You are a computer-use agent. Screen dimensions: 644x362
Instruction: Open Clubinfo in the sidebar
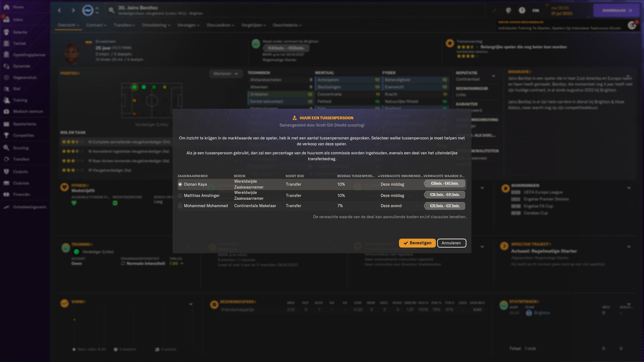point(20,172)
